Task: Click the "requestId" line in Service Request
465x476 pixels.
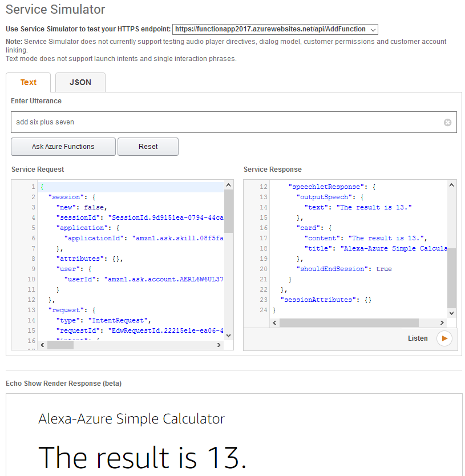Action: pyautogui.click(x=140, y=330)
